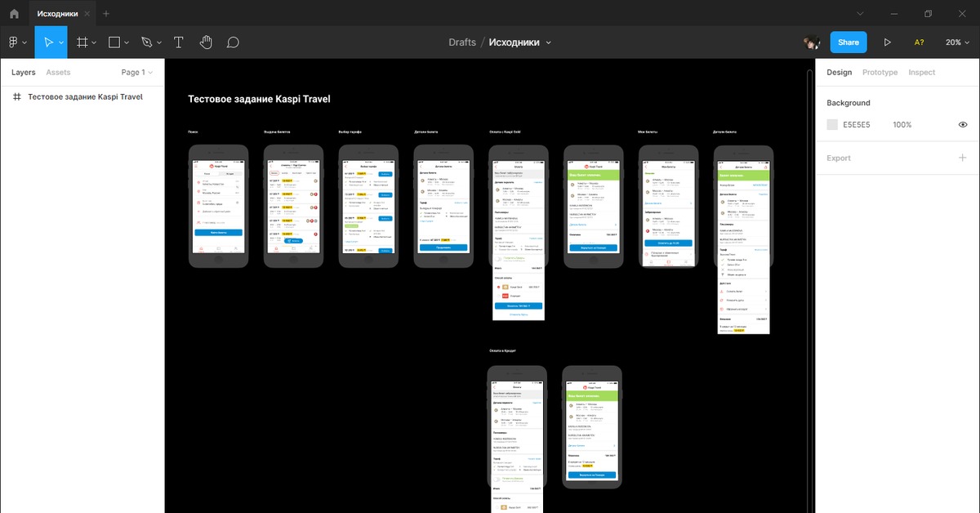Click the Выбор тарифа frame label

point(350,132)
